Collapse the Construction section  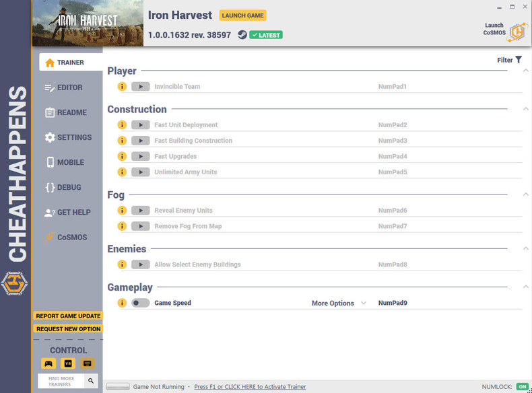coord(525,109)
